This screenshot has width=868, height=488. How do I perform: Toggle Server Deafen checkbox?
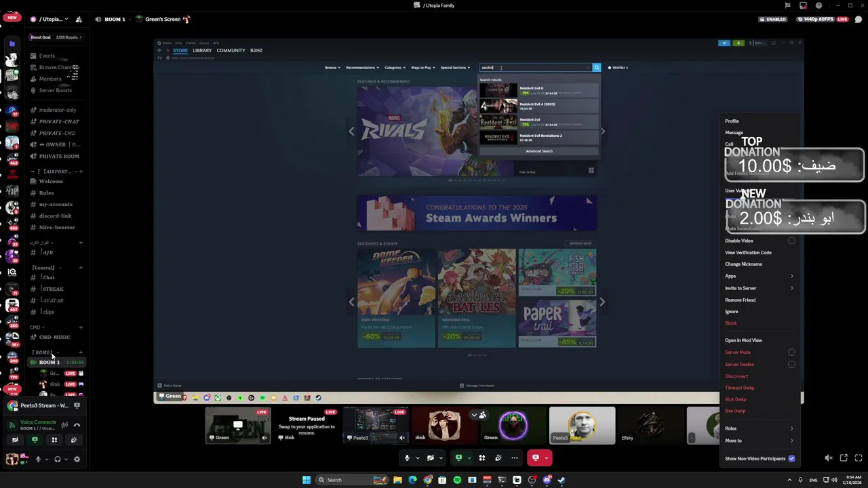791,365
